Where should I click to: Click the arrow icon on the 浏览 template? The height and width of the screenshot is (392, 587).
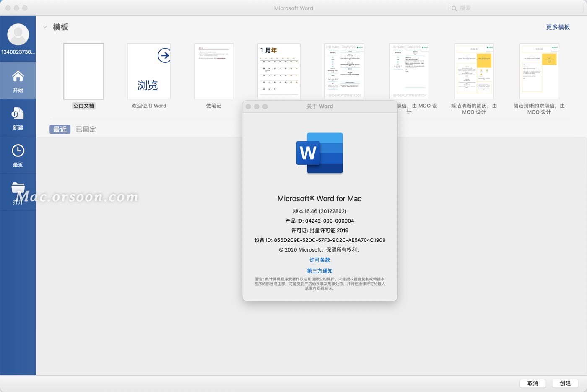[164, 55]
